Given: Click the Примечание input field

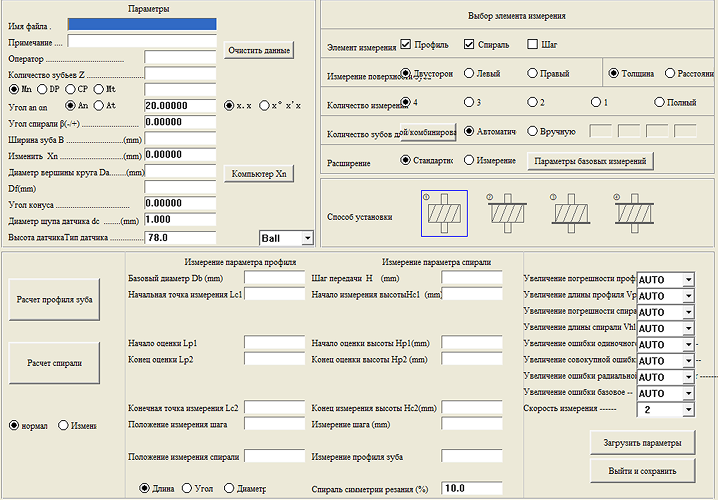Looking at the screenshot, I should pos(142,41).
